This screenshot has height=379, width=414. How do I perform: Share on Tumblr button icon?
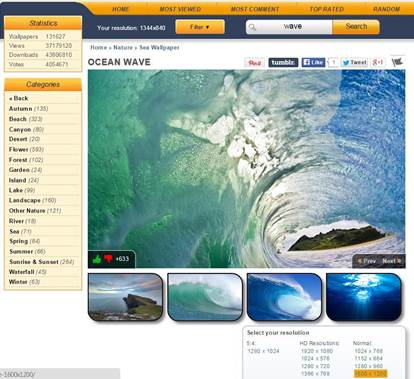(283, 62)
